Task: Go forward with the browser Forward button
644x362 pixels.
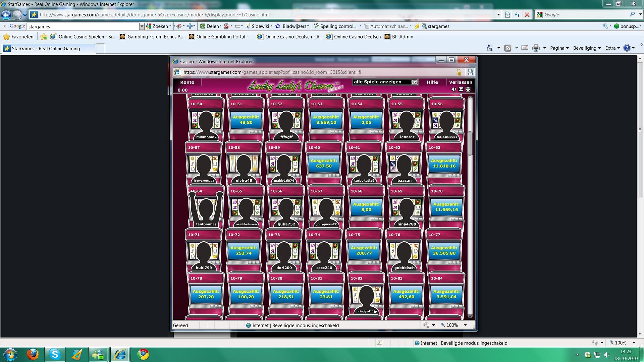Action: coord(17,15)
